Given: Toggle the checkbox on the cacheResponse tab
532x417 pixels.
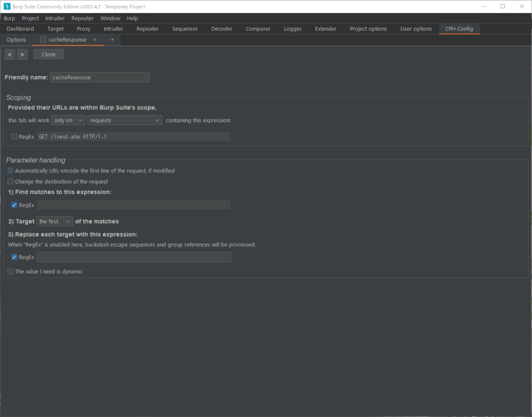Looking at the screenshot, I should (x=43, y=39).
